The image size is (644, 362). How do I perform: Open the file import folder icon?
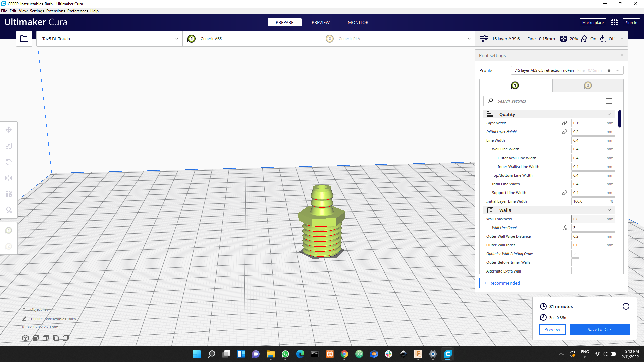[x=24, y=38]
